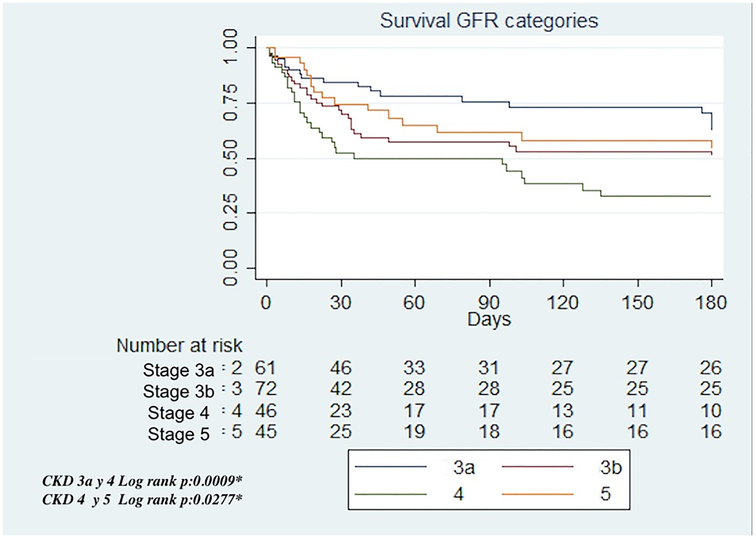Click the Stage 3a row label
The width and height of the screenshot is (756, 538).
tap(178, 370)
